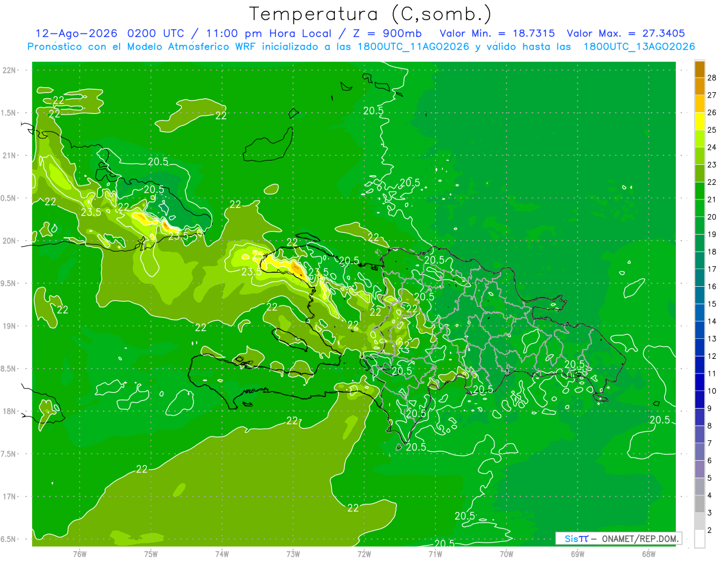728x562 pixels.
Task: Click the "76W" longitude axis label
Action: [x=79, y=554]
